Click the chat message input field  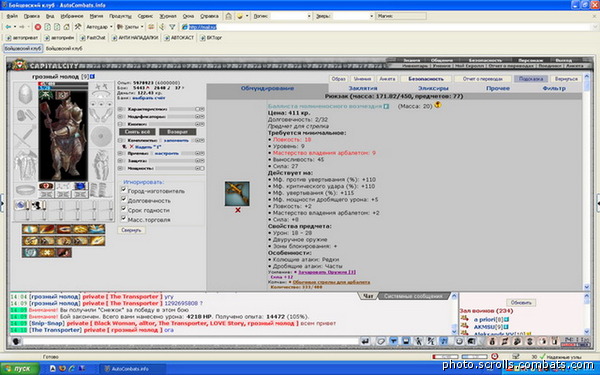coord(190,341)
